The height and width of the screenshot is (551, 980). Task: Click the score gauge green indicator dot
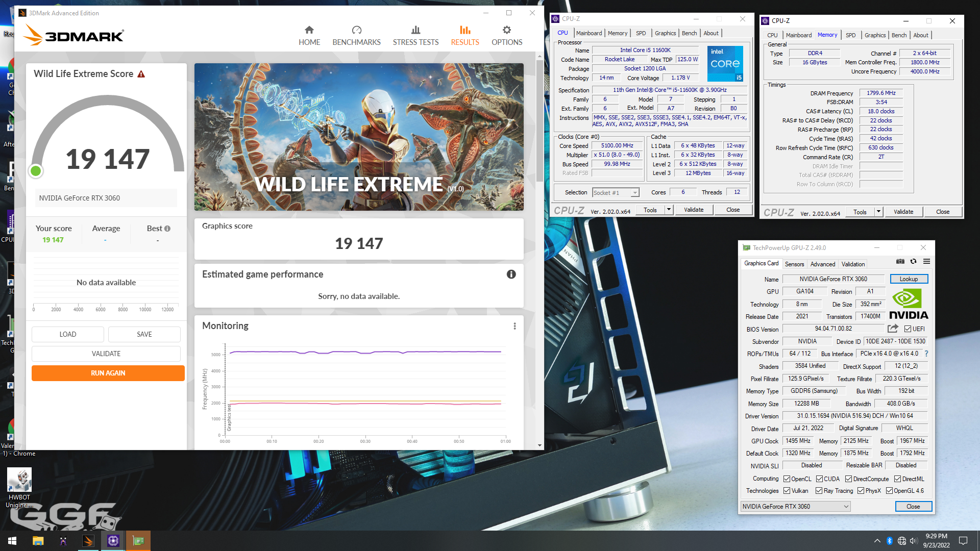[36, 171]
